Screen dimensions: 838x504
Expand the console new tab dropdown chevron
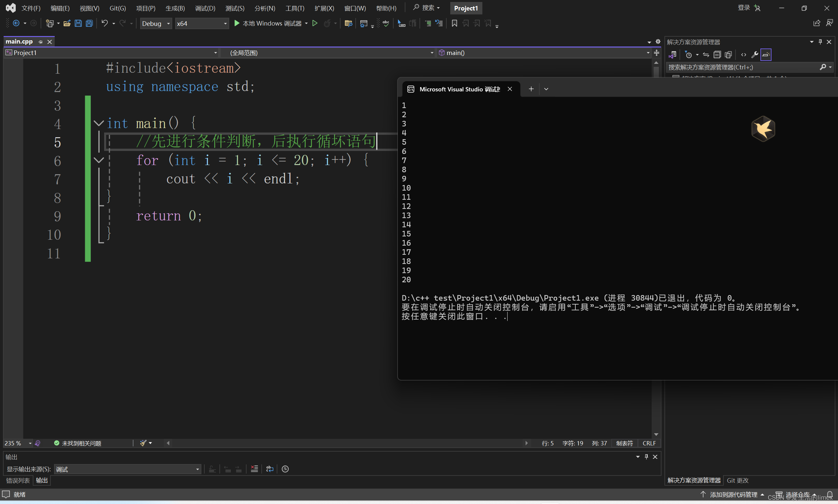tap(546, 89)
